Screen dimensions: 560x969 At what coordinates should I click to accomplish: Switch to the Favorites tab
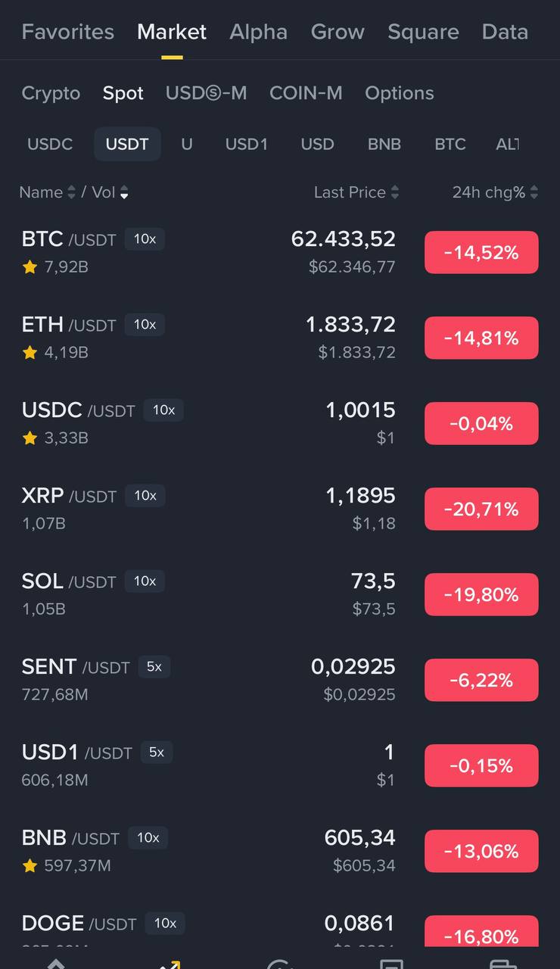tap(68, 32)
